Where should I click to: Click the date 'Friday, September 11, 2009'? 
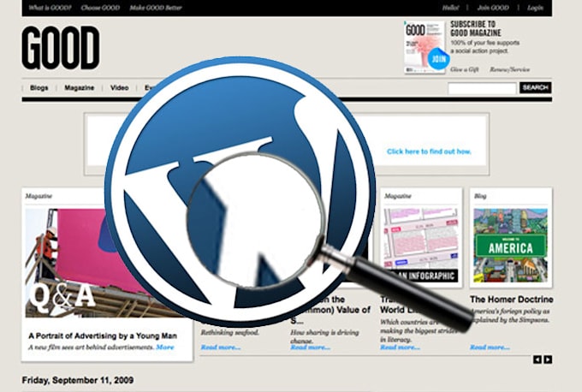tap(78, 380)
